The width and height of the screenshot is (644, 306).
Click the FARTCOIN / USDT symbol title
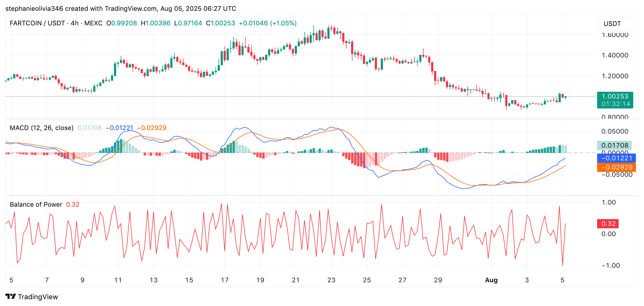[x=37, y=23]
